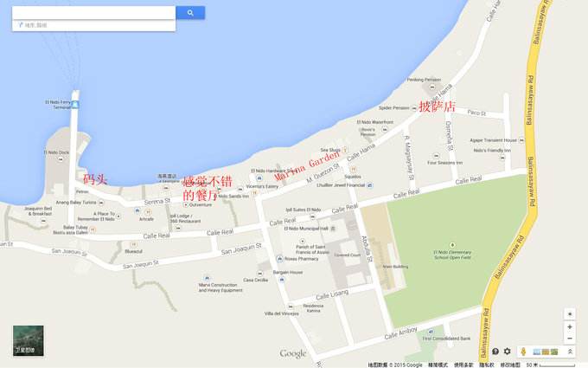
Task: Open the routes option under search box
Action: [33, 25]
